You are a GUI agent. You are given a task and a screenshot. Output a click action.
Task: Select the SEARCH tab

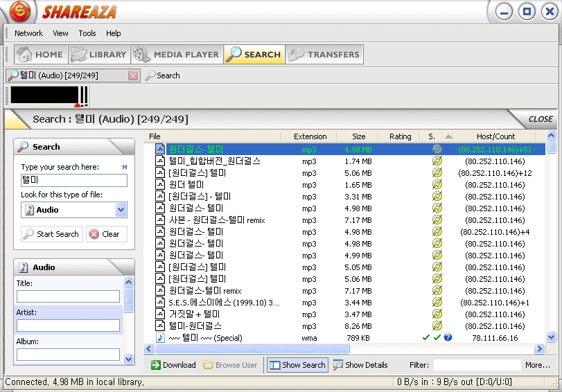tap(254, 55)
